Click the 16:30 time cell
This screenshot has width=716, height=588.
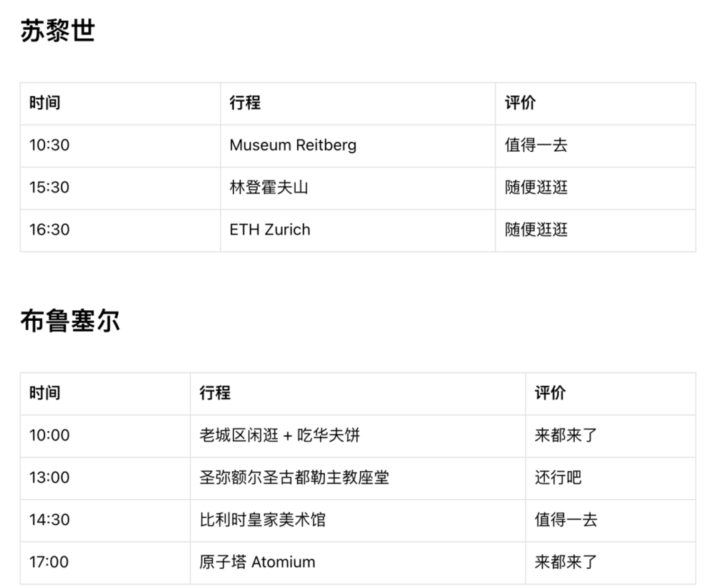click(x=49, y=230)
